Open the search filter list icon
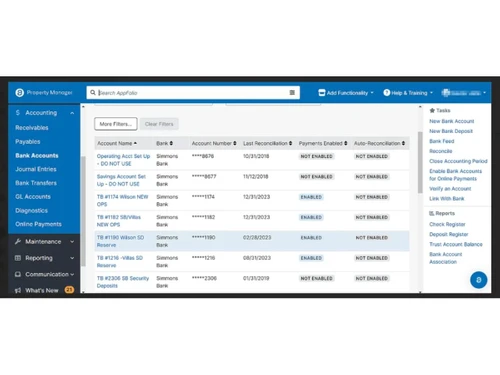500x375 pixels. 292,93
